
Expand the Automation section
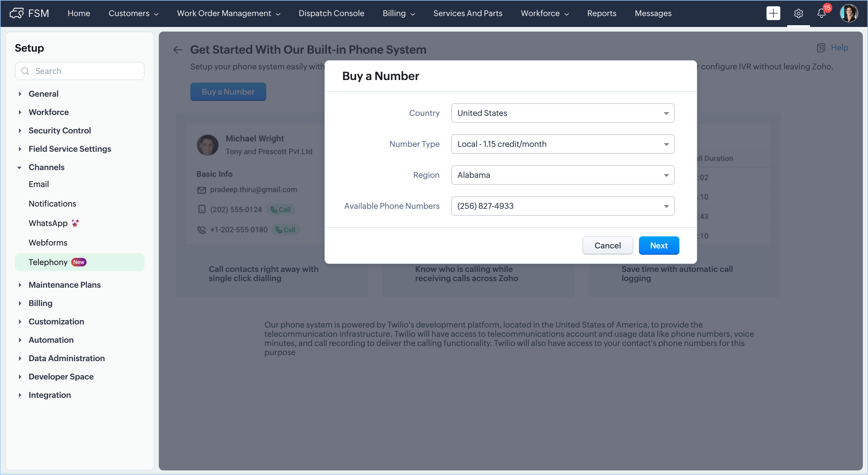[19, 340]
